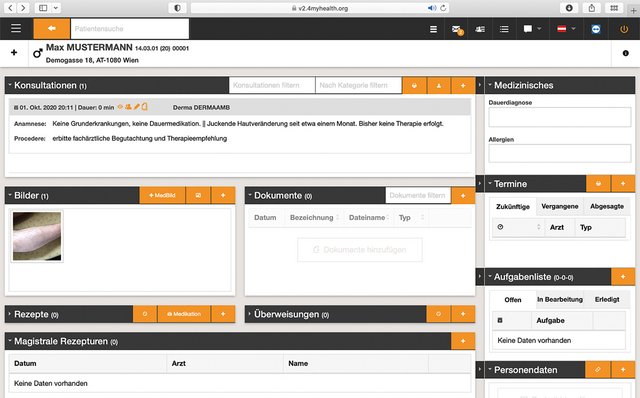Image resolution: width=640 pixels, height=398 pixels.
Task: Click round icon button in Termine header
Action: click(x=598, y=184)
